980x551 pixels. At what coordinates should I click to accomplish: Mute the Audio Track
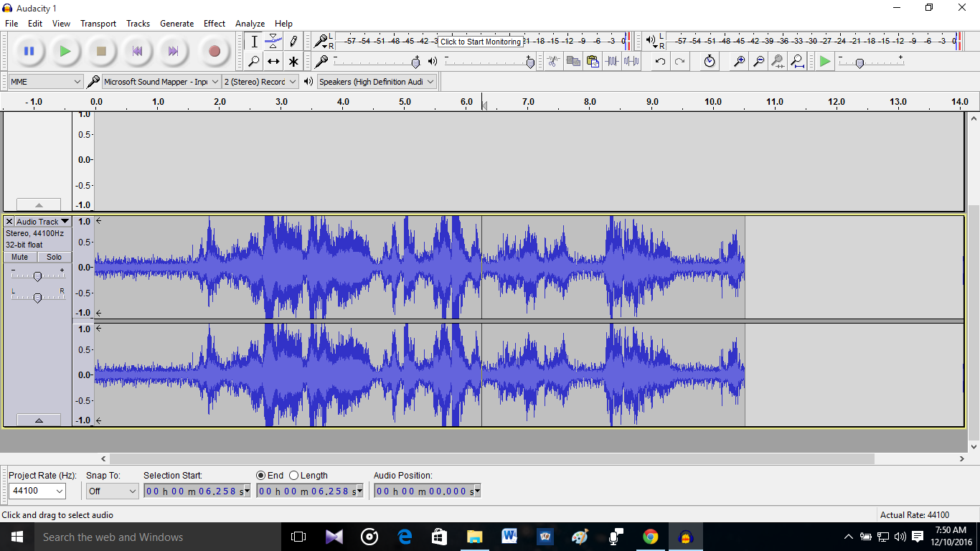(x=20, y=257)
